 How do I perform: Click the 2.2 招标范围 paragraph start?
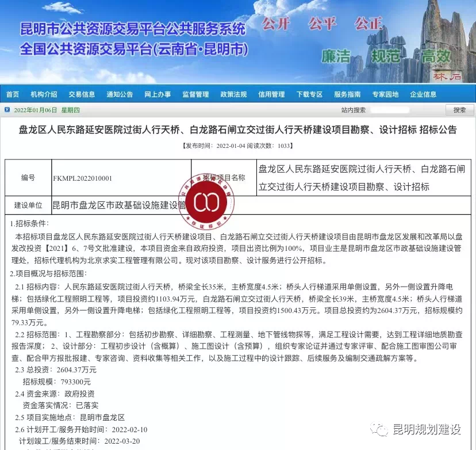(x=38, y=335)
